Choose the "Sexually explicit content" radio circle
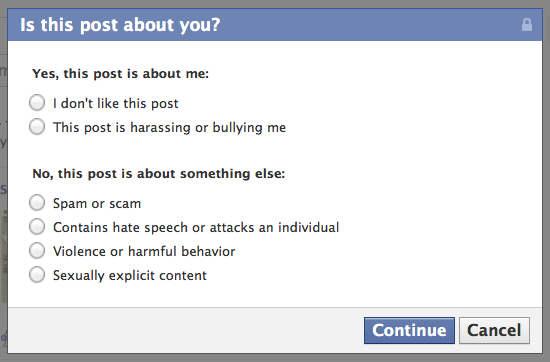This screenshot has width=550, height=362. click(x=37, y=275)
